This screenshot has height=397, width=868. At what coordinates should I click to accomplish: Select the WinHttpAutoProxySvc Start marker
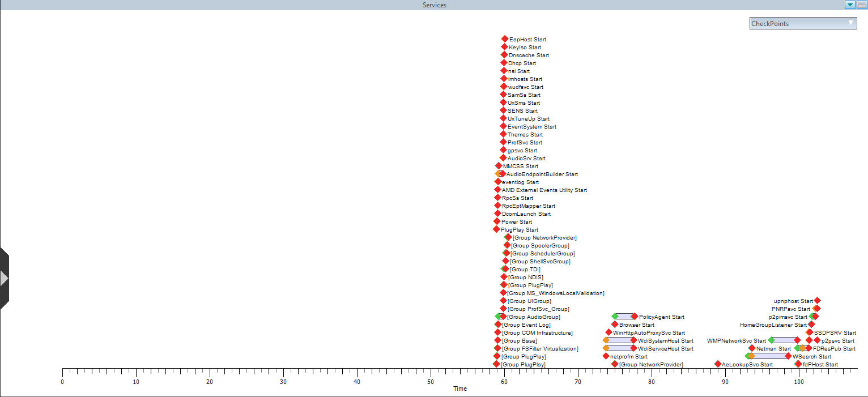pos(609,332)
